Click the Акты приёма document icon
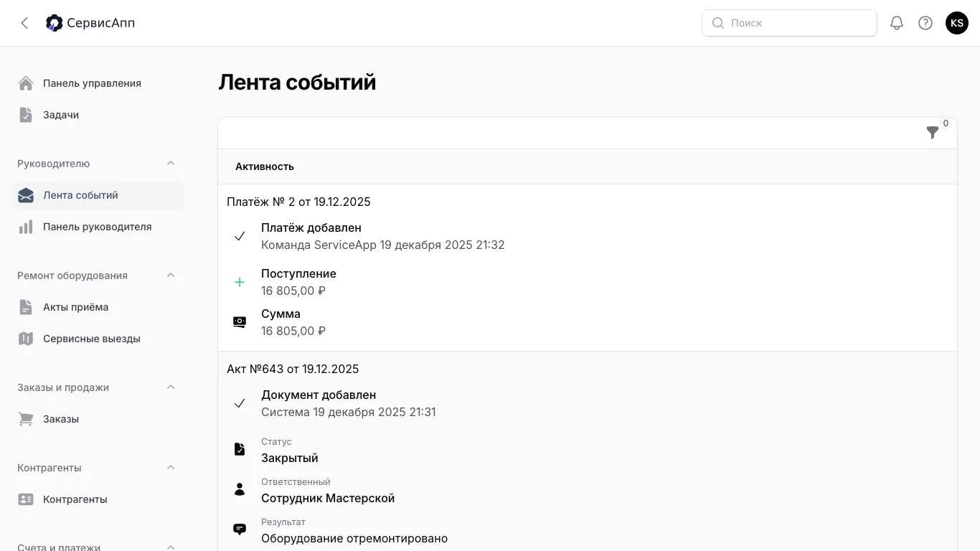980x551 pixels. [x=26, y=307]
